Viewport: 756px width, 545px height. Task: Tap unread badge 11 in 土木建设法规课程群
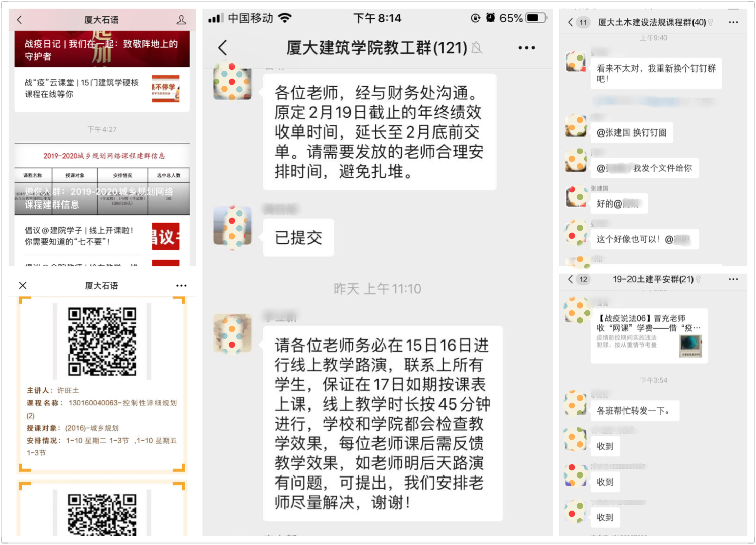point(583,22)
